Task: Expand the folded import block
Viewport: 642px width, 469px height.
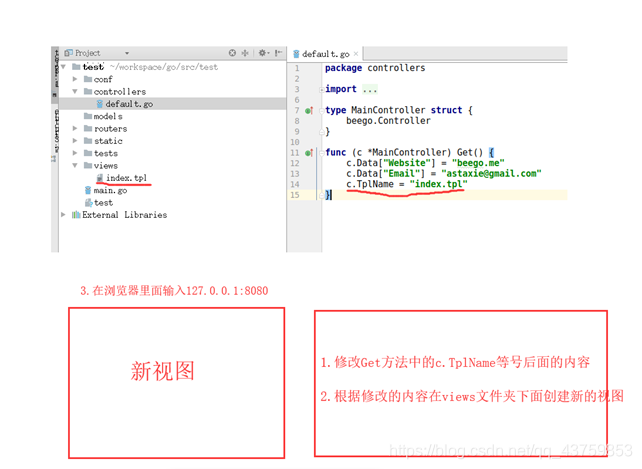Action: coord(322,89)
